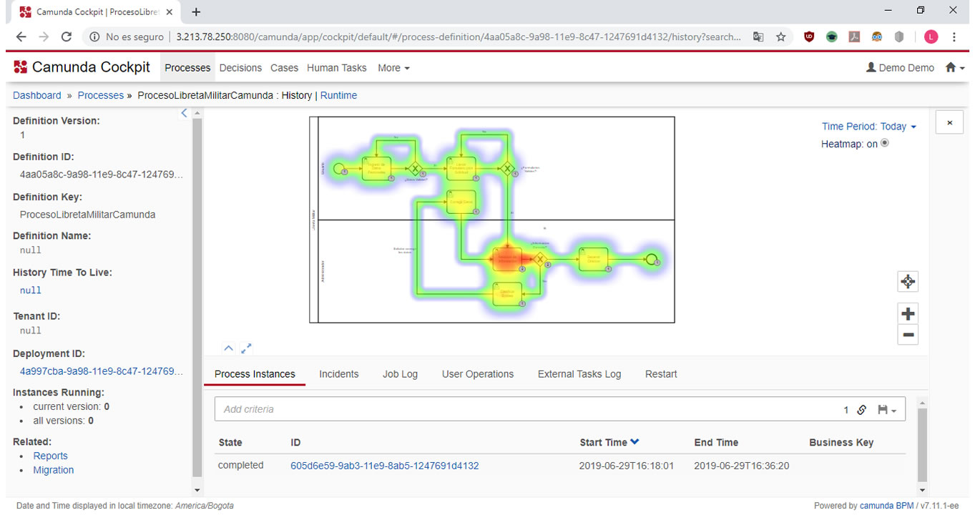
Task: Open the home icon dropdown
Action: [955, 68]
